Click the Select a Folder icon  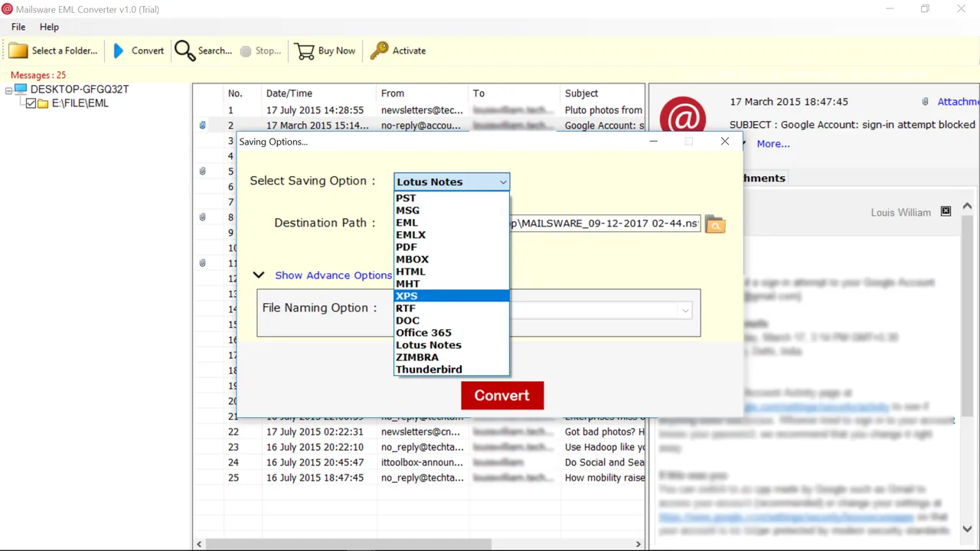(x=18, y=51)
